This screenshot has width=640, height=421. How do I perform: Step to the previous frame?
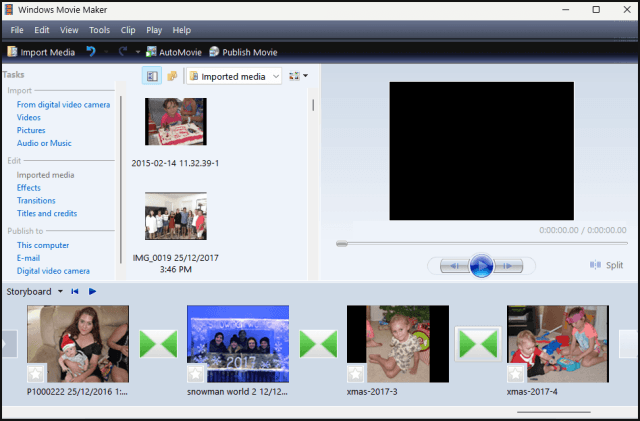[x=455, y=266]
